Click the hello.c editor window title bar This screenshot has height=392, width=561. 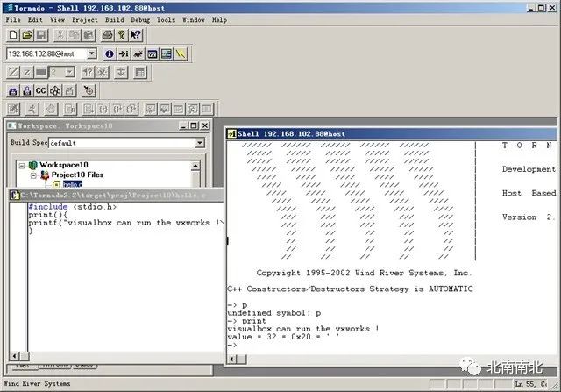[x=116, y=195]
